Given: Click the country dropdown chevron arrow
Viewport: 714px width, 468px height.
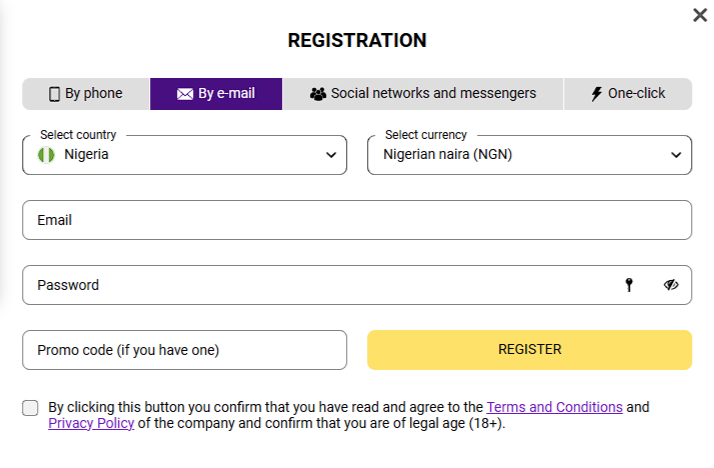Looking at the screenshot, I should tap(331, 155).
